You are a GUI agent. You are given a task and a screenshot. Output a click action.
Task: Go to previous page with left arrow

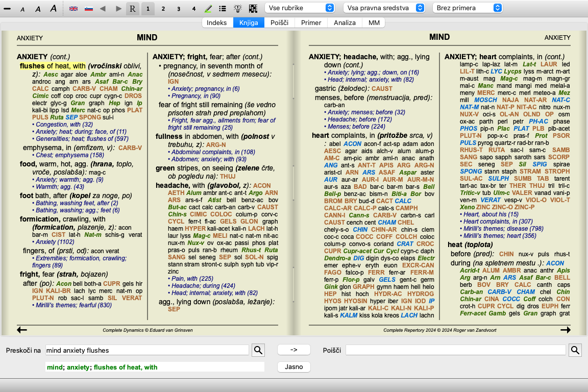click(x=22, y=330)
